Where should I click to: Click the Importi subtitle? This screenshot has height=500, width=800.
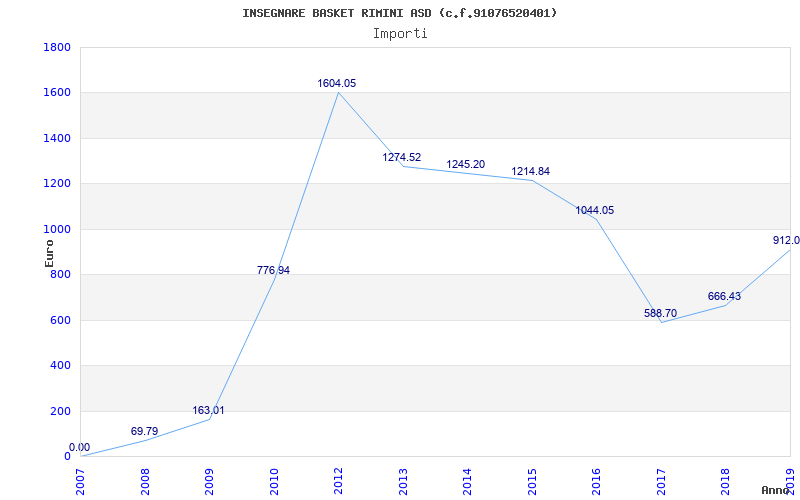pos(400,34)
